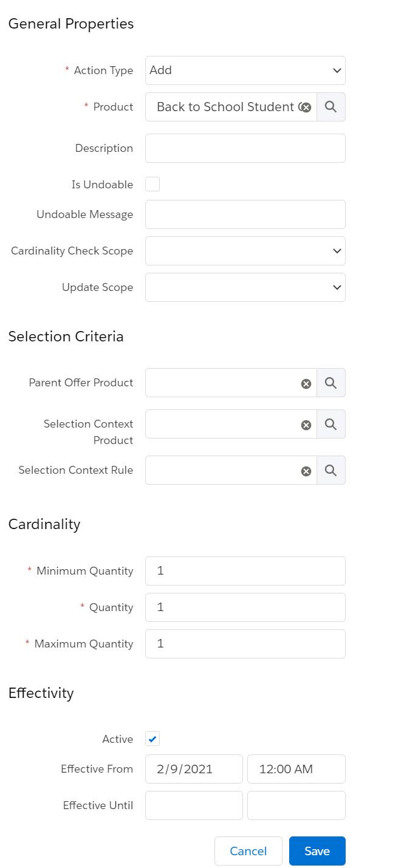
Task: Select the Minimum Quantity field
Action: coord(245,571)
